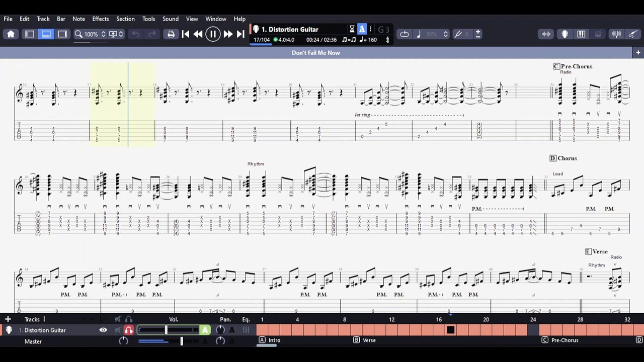This screenshot has width=644, height=362.
Task: Click the undo arrow
Action: pyautogui.click(x=136, y=34)
